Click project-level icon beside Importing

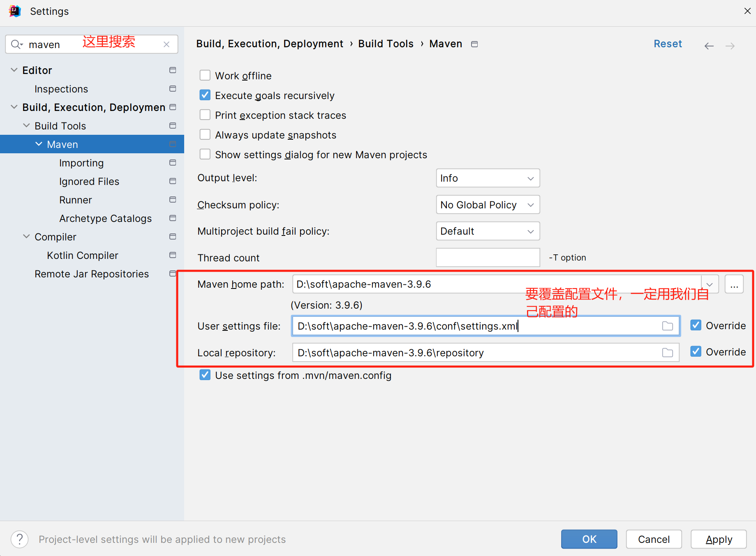tap(173, 163)
